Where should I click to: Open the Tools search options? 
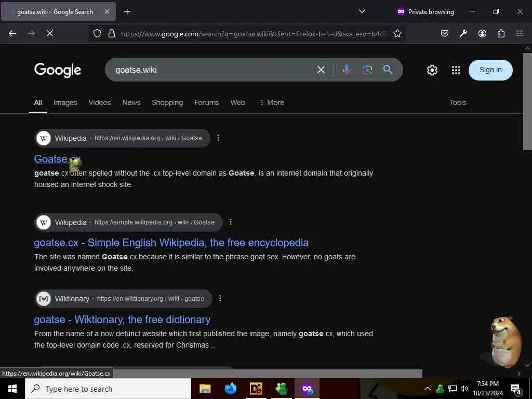tap(458, 102)
